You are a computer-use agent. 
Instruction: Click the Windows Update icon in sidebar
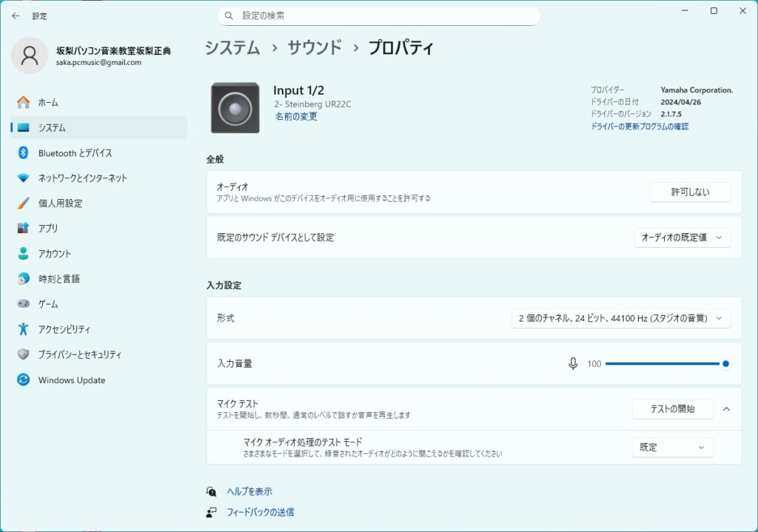point(24,380)
